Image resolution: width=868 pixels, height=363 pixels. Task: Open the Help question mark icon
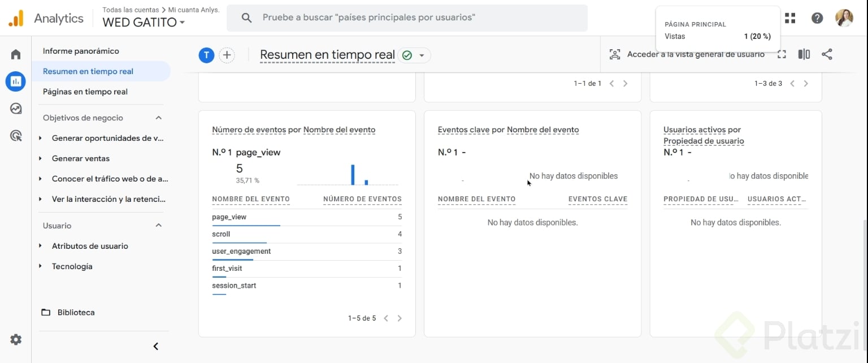(817, 18)
